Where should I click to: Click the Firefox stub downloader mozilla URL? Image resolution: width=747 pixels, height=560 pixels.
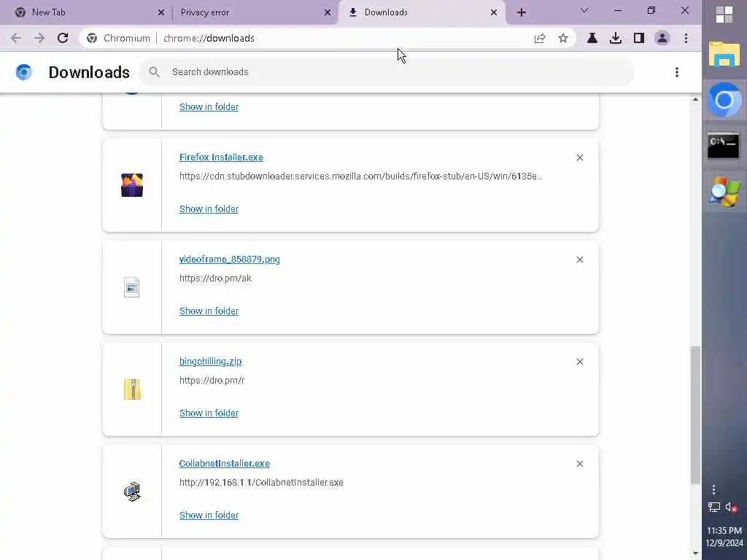(x=360, y=176)
